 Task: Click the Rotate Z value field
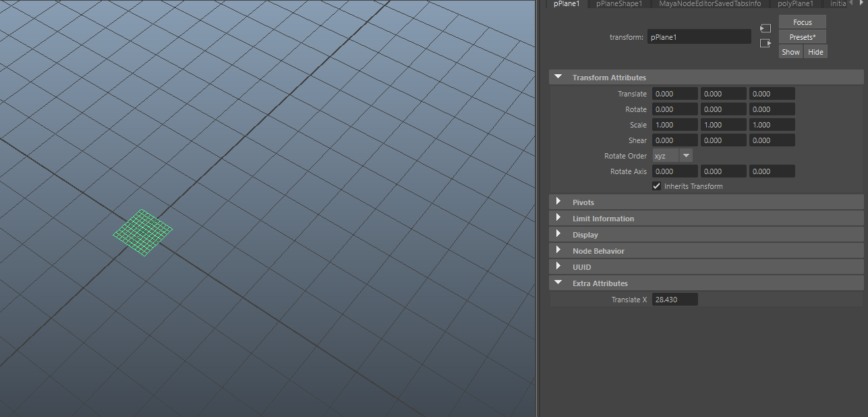click(x=772, y=109)
